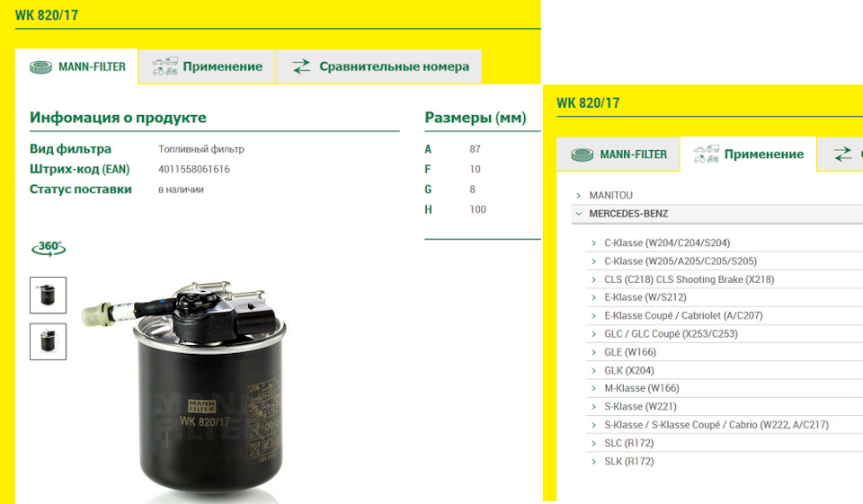This screenshot has height=504, width=863.
Task: Click the WK 820/17 title in right panel
Action: [588, 103]
